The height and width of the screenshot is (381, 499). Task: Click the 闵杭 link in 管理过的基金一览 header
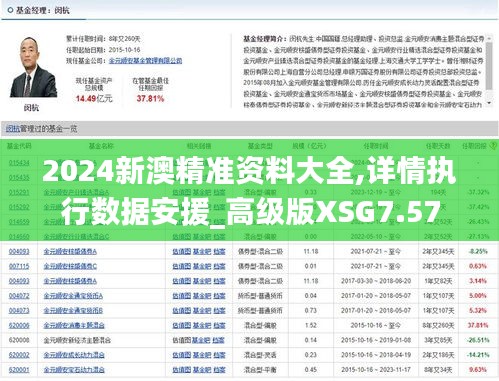tap(13, 129)
